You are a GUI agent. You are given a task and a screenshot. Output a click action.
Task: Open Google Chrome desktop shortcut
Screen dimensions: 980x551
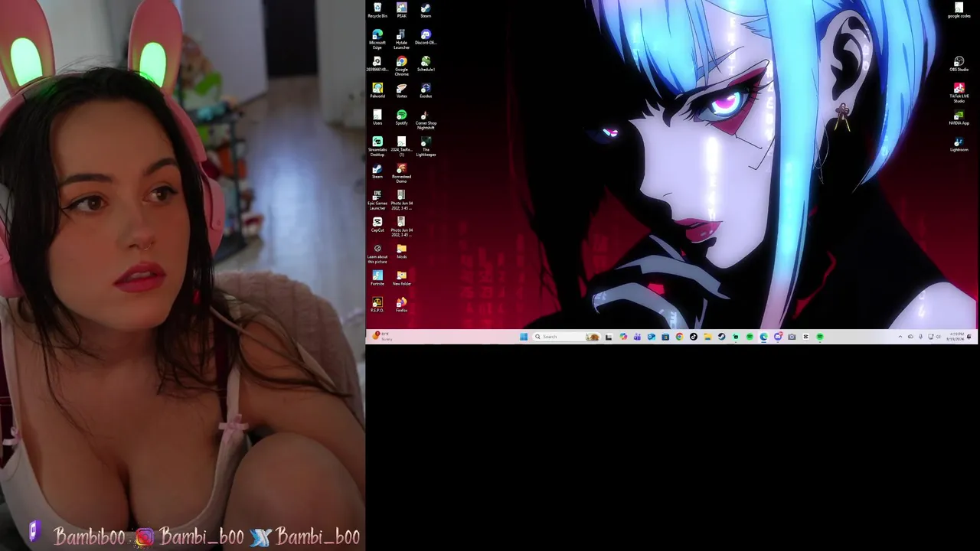coord(401,67)
